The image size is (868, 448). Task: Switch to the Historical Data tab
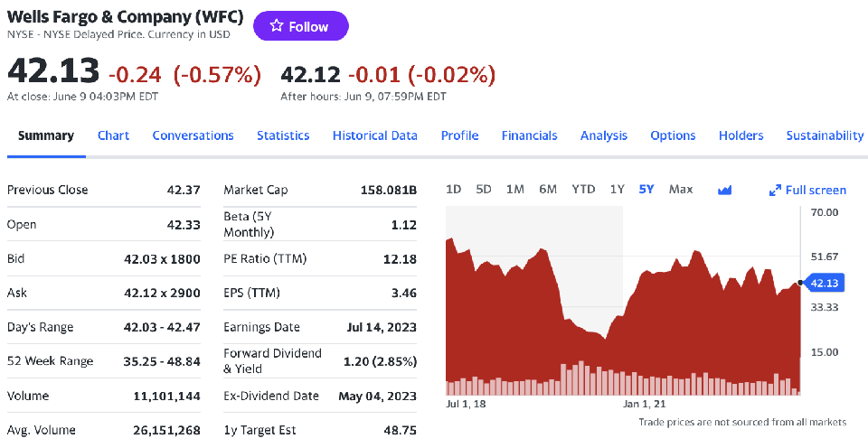pos(375,135)
